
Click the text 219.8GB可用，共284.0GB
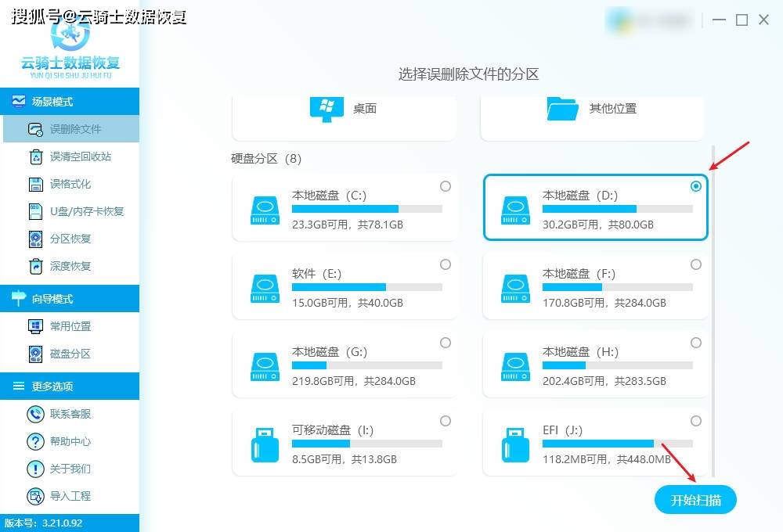(x=354, y=381)
